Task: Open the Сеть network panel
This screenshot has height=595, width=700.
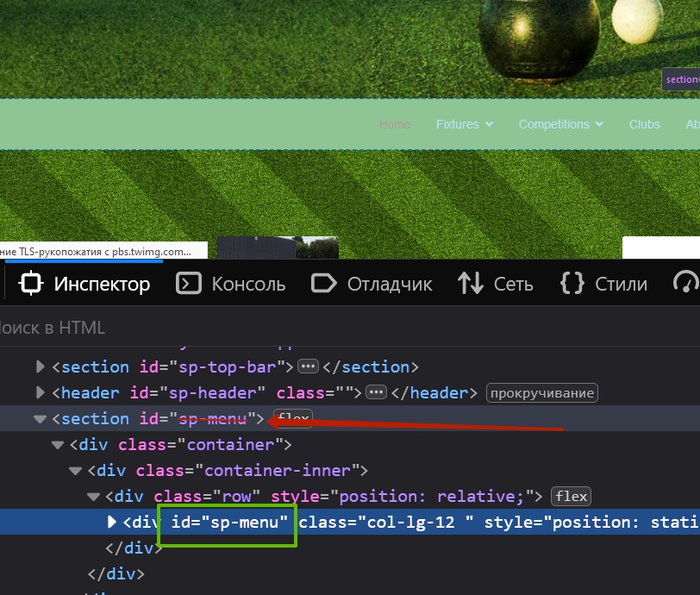Action: point(495,284)
